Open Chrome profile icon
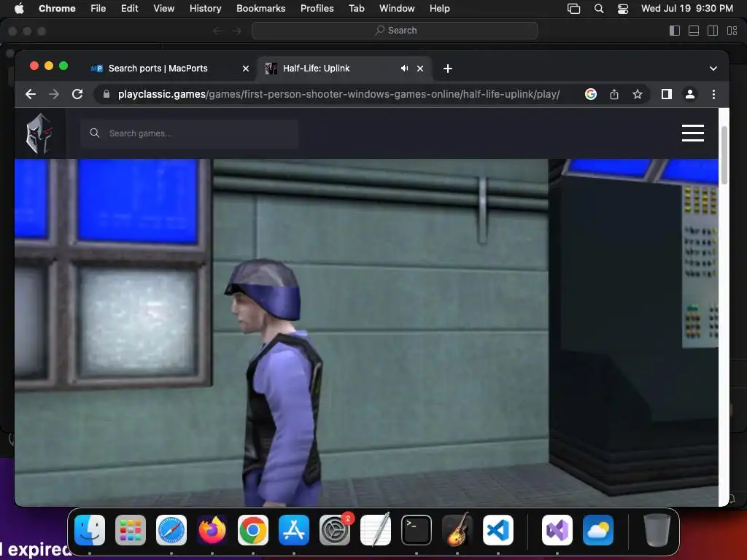The width and height of the screenshot is (747, 560). tap(690, 94)
